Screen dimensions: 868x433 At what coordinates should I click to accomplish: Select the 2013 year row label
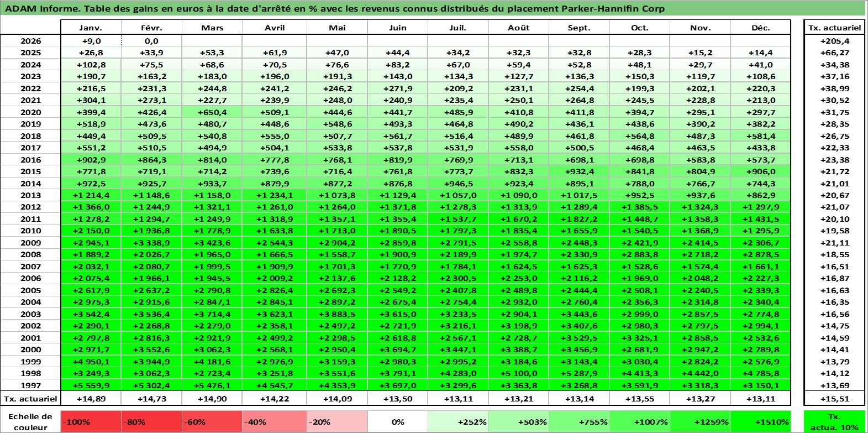click(30, 195)
